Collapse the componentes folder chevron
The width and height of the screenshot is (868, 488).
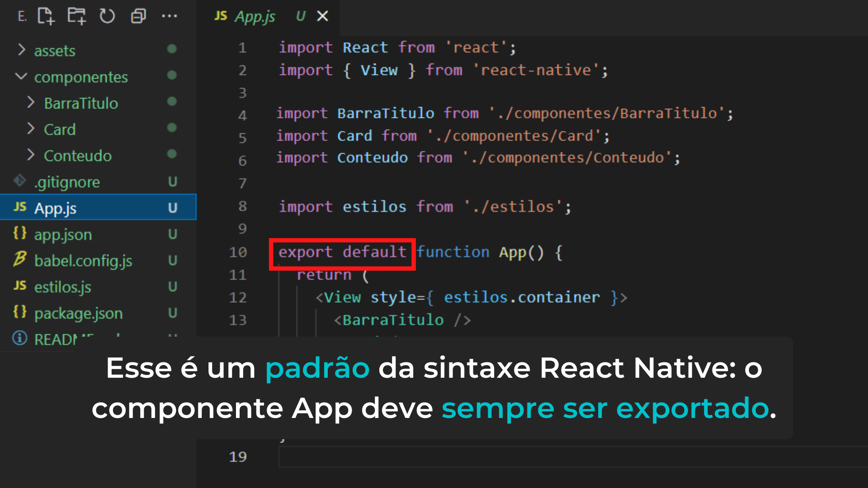point(21,76)
